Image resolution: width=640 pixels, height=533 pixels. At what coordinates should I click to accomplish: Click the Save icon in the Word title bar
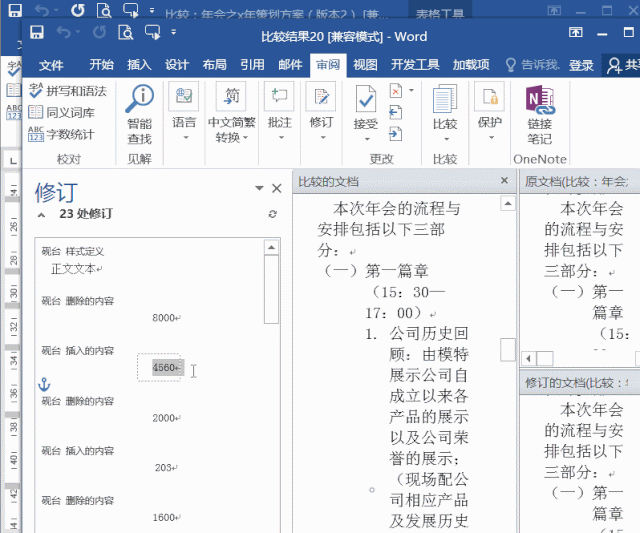click(x=37, y=32)
